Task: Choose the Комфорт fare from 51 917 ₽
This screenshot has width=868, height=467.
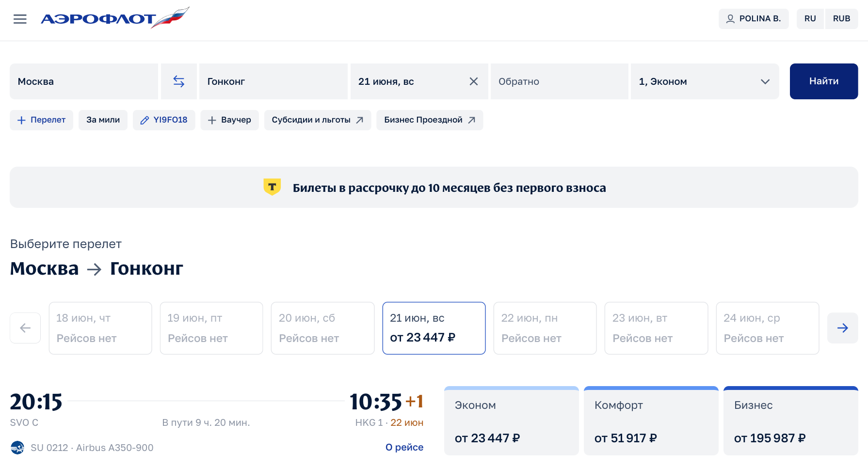Action: click(x=651, y=420)
